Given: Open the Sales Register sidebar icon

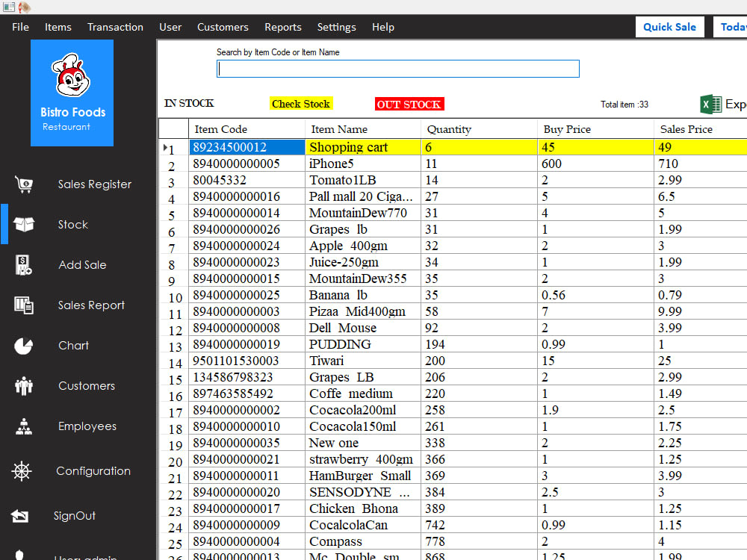Looking at the screenshot, I should tap(23, 184).
